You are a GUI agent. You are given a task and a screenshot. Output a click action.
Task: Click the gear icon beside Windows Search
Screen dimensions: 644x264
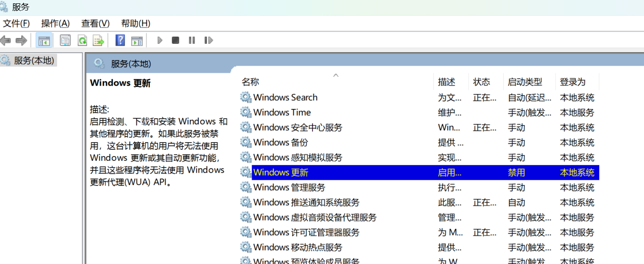tap(245, 98)
